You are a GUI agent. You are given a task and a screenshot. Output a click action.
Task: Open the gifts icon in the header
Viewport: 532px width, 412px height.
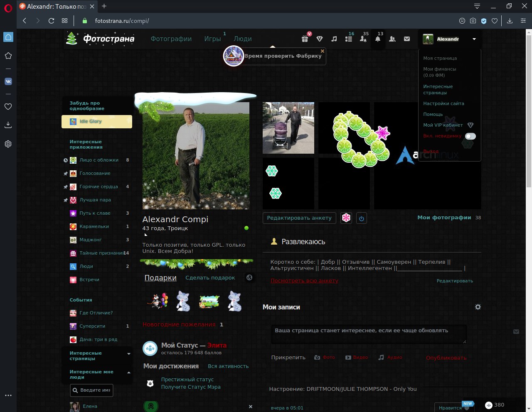[305, 39]
